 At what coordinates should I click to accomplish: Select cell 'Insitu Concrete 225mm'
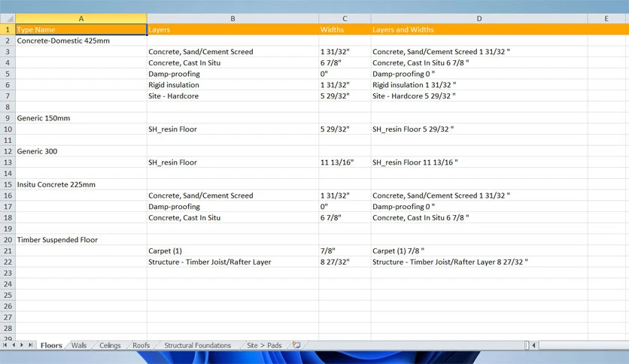click(81, 184)
